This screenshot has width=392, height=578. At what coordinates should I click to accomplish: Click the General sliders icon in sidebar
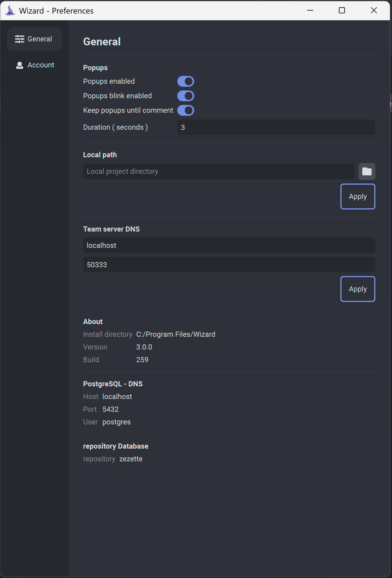20,39
